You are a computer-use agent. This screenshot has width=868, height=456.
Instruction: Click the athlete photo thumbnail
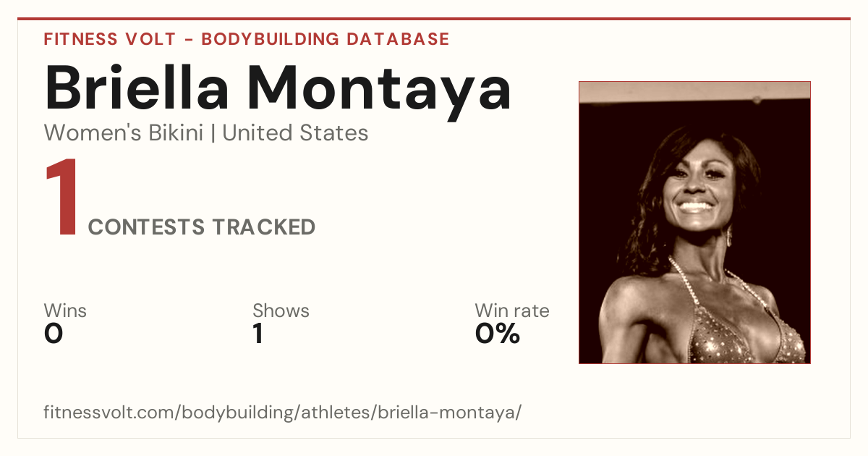coord(694,222)
